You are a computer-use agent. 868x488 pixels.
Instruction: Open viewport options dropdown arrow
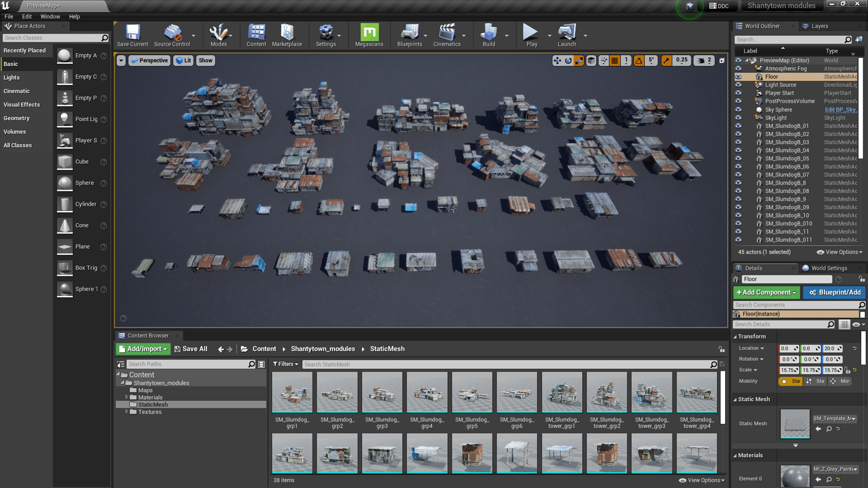[121, 60]
